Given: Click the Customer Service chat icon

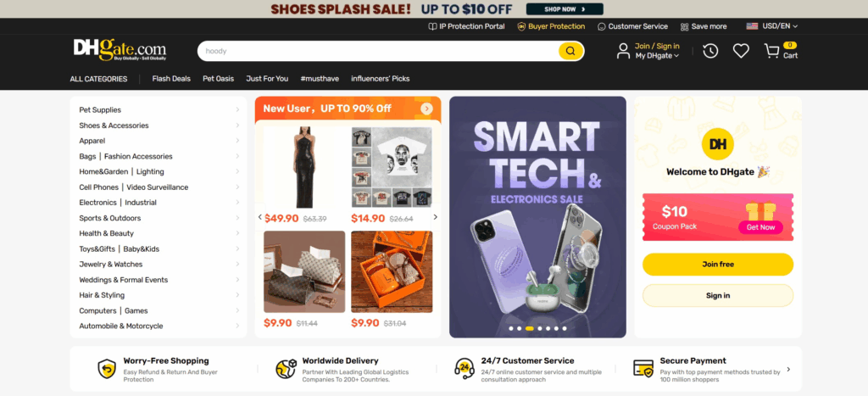Looking at the screenshot, I should click(602, 26).
